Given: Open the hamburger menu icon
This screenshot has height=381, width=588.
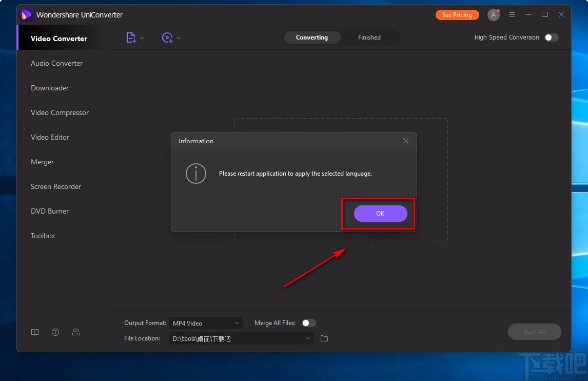Looking at the screenshot, I should click(x=512, y=15).
